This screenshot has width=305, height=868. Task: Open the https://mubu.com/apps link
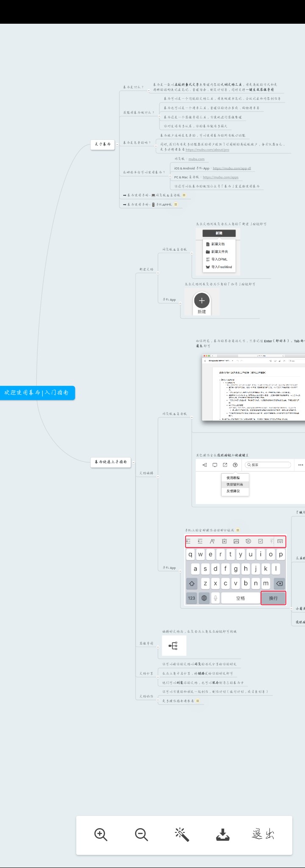click(221, 177)
